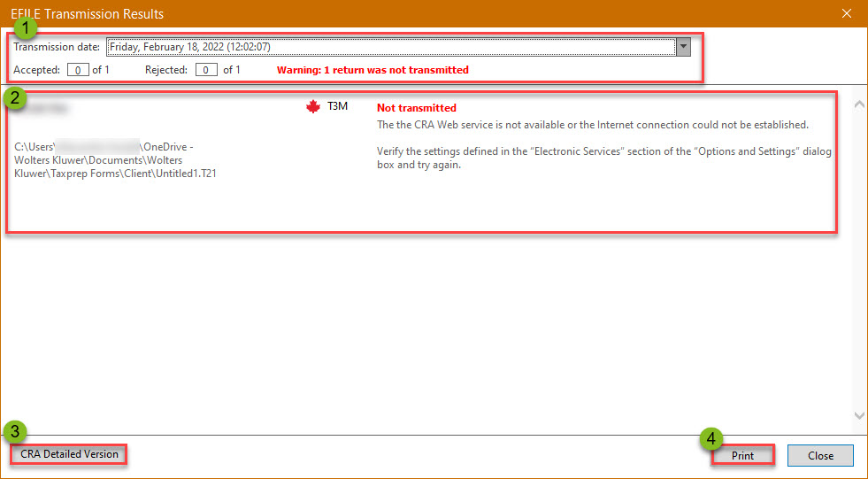This screenshot has height=479, width=868.
Task: Click the green callout marker numbered 4
Action: (x=711, y=438)
